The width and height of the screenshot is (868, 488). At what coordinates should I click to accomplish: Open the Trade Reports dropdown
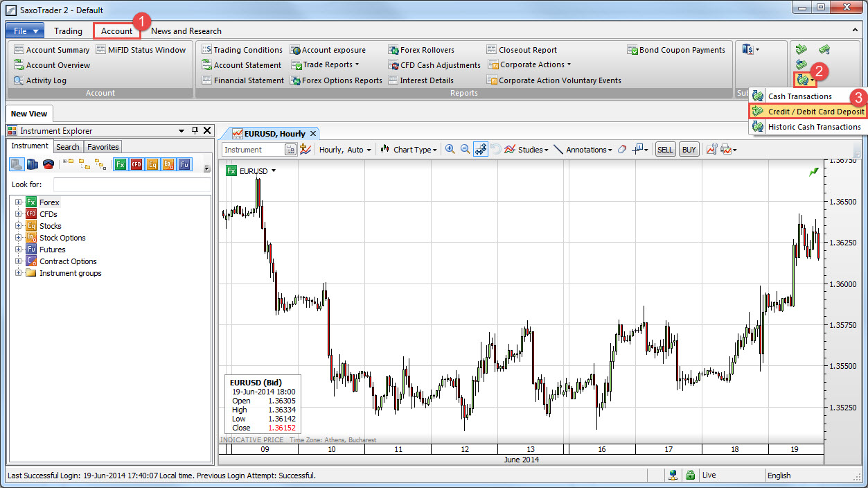point(325,65)
